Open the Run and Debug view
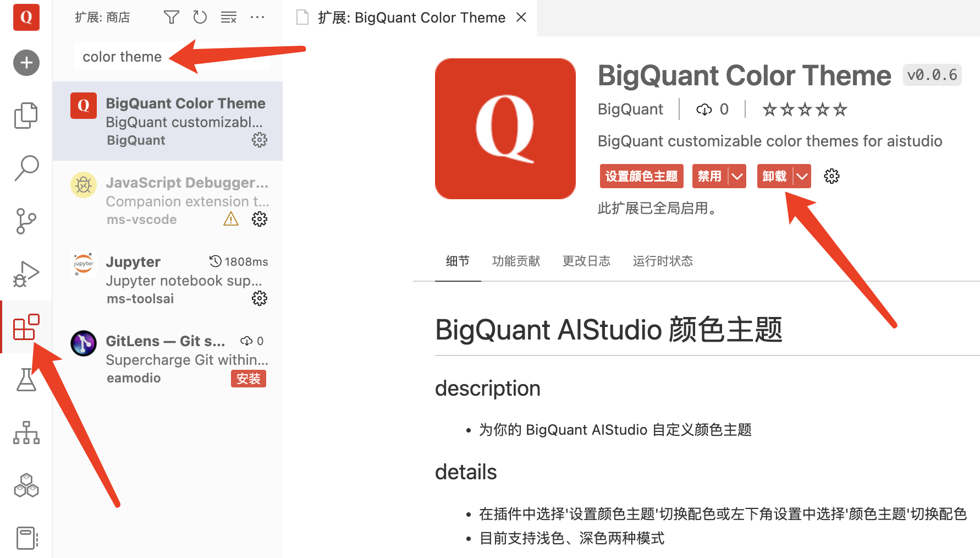 (x=26, y=273)
